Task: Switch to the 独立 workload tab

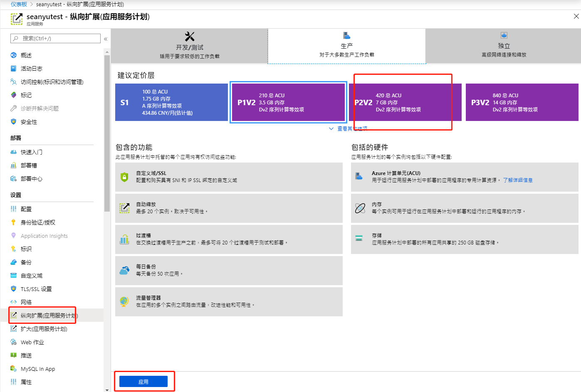Action: coord(503,46)
